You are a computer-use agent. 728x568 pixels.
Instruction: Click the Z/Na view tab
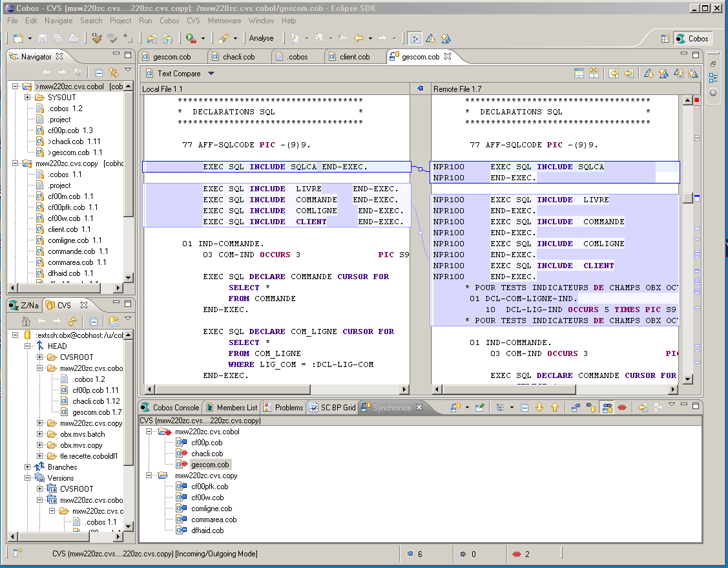point(25,305)
